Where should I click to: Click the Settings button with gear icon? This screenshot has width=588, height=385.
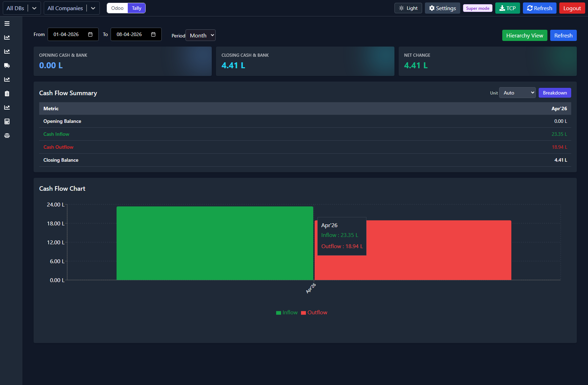[x=442, y=8]
